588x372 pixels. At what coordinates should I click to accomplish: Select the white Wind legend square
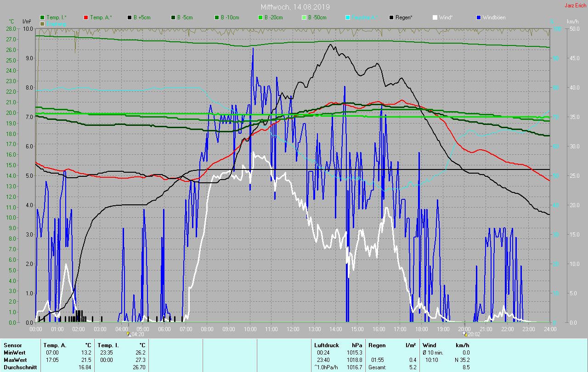coord(435,17)
